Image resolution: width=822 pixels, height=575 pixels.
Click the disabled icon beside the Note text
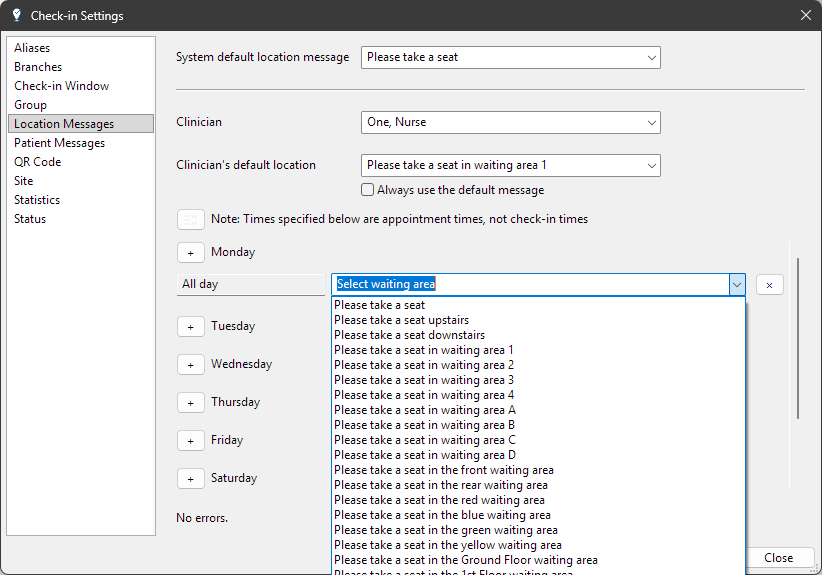(x=190, y=219)
